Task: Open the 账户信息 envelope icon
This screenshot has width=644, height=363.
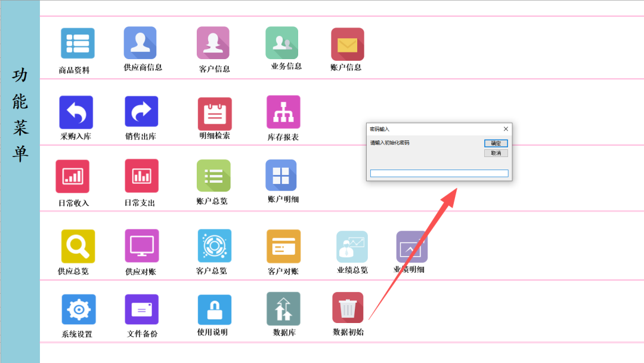Action: (348, 44)
